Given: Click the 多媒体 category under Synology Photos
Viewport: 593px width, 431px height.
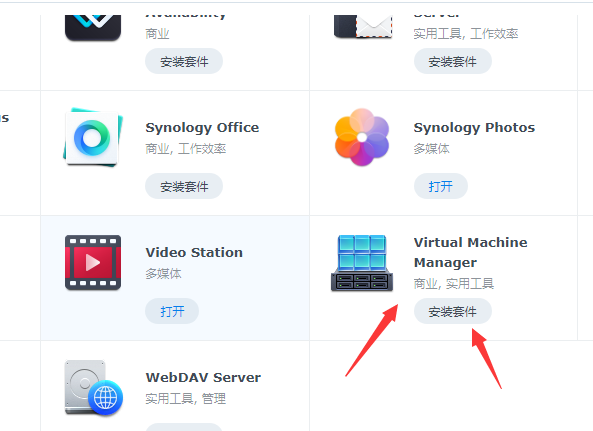Looking at the screenshot, I should pyautogui.click(x=432, y=149).
